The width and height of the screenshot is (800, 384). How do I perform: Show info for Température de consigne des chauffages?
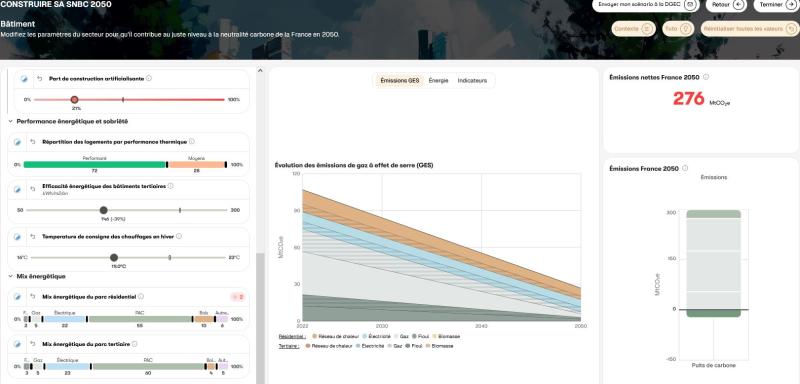179,237
